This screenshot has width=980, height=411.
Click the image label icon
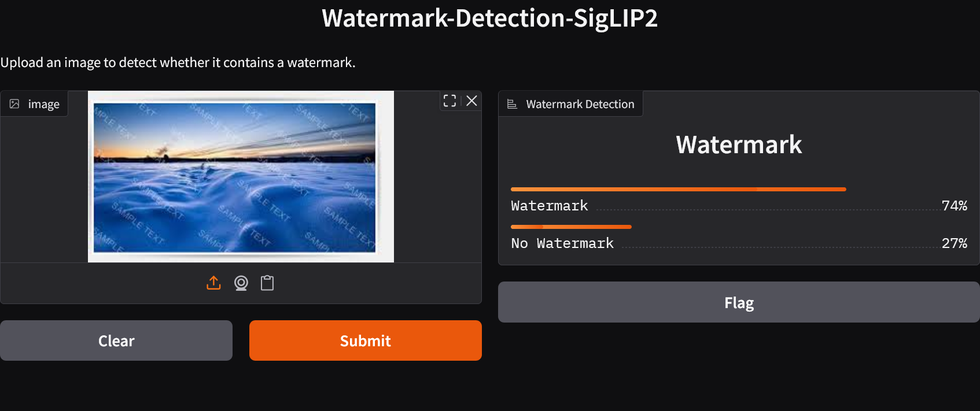coord(14,104)
